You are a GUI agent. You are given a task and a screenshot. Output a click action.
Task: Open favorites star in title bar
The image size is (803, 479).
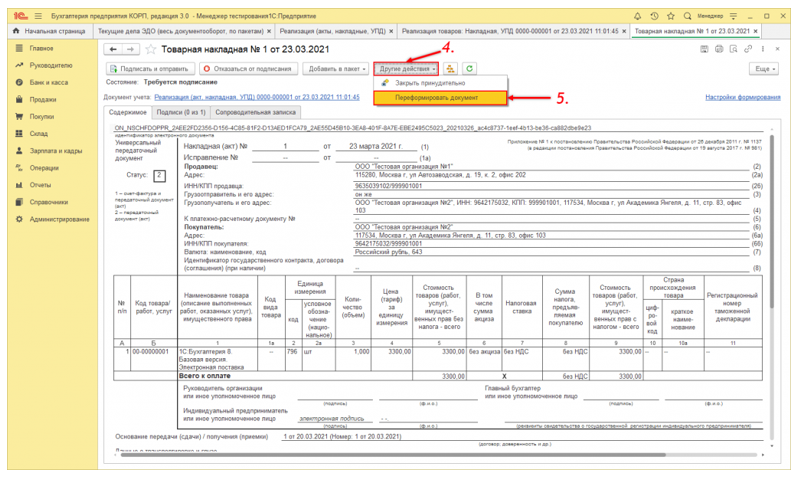tap(670, 16)
